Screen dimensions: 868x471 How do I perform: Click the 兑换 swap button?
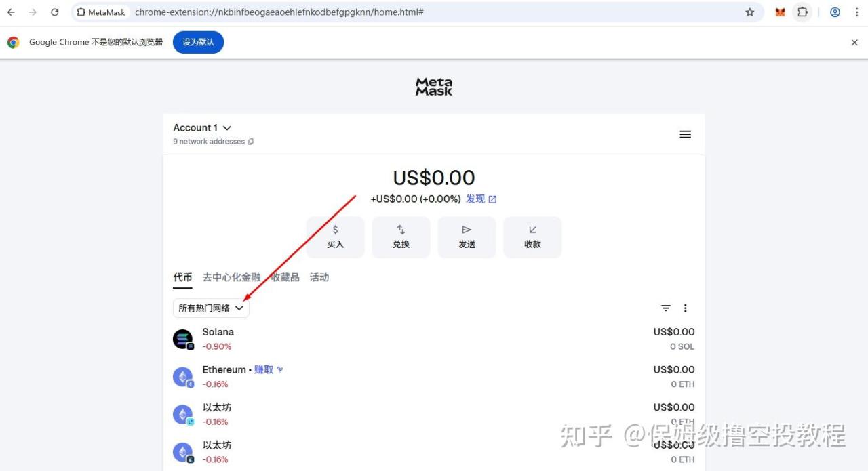(x=401, y=237)
